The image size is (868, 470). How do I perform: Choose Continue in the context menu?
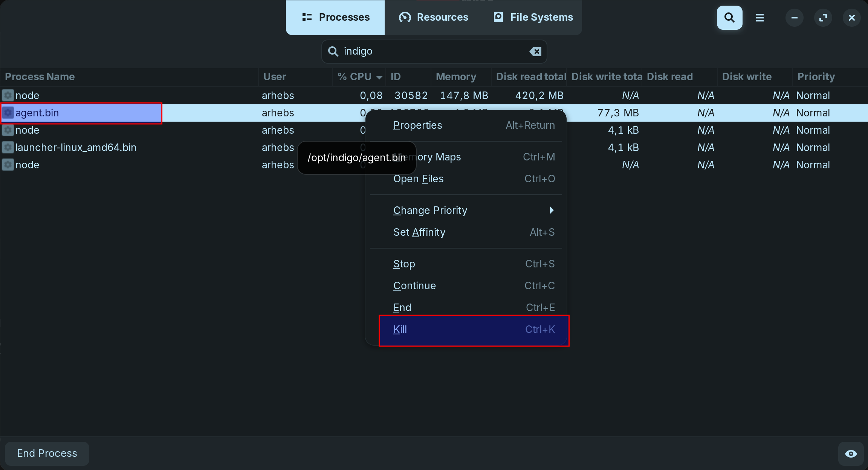[466, 286]
